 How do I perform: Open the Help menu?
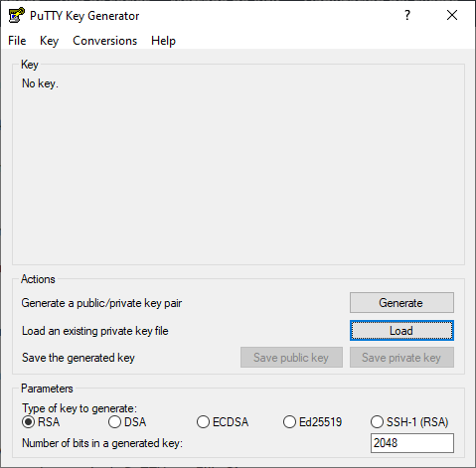[163, 41]
